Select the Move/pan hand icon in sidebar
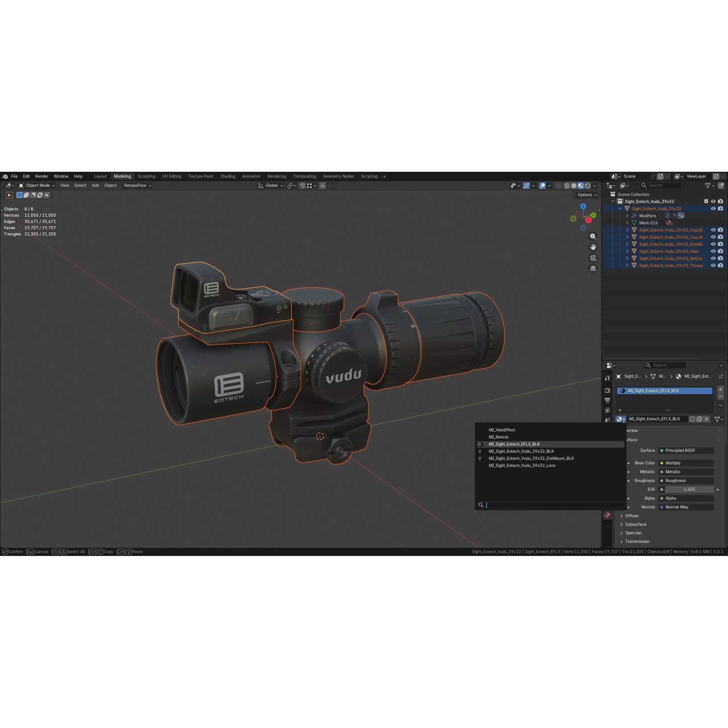The width and height of the screenshot is (728, 728). [593, 247]
